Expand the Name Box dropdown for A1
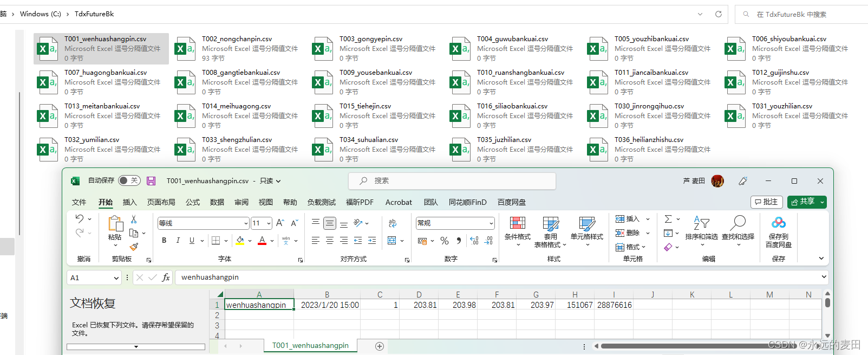The height and width of the screenshot is (355, 868). (x=116, y=277)
